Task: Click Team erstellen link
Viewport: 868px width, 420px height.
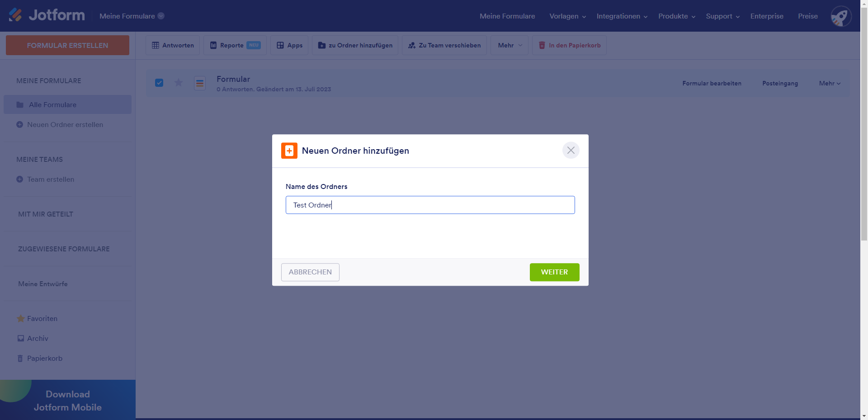Action: click(51, 179)
